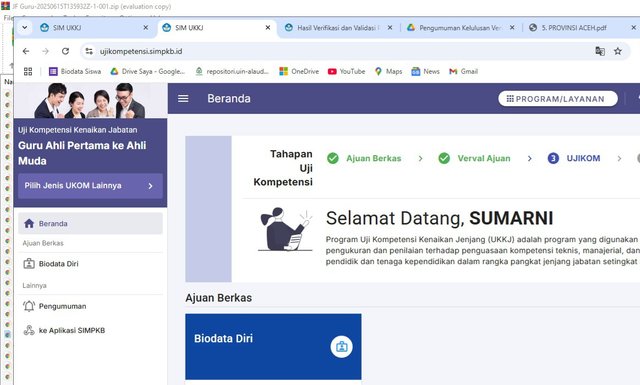The image size is (640, 385).
Task: Click the UJIKOM stage label
Action: click(x=583, y=158)
